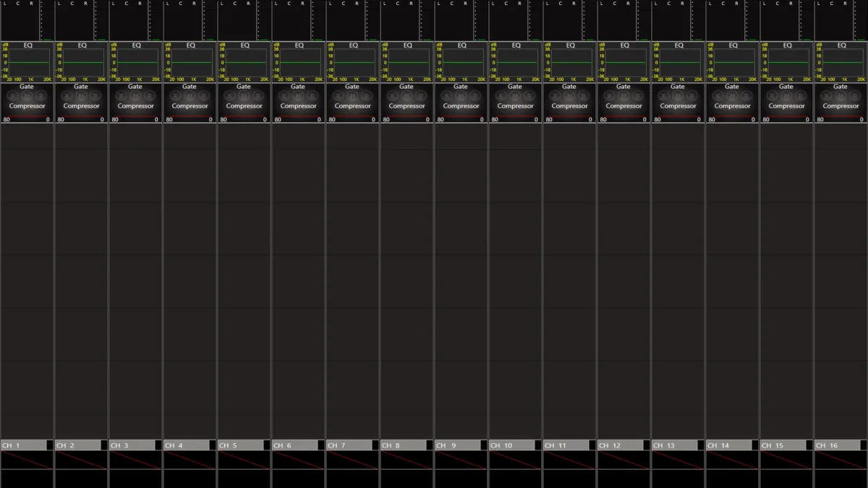The height and width of the screenshot is (488, 868).
Task: Select the CH 14 name label
Action: 728,445
